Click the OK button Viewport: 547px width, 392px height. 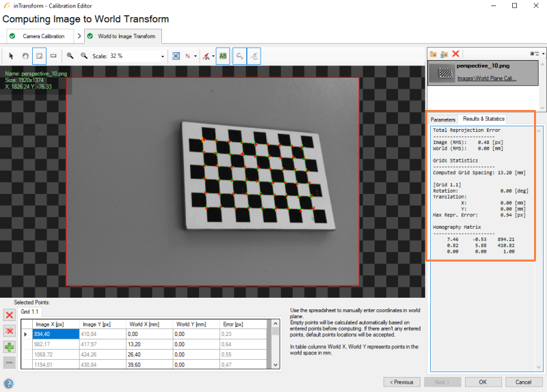[x=483, y=382]
